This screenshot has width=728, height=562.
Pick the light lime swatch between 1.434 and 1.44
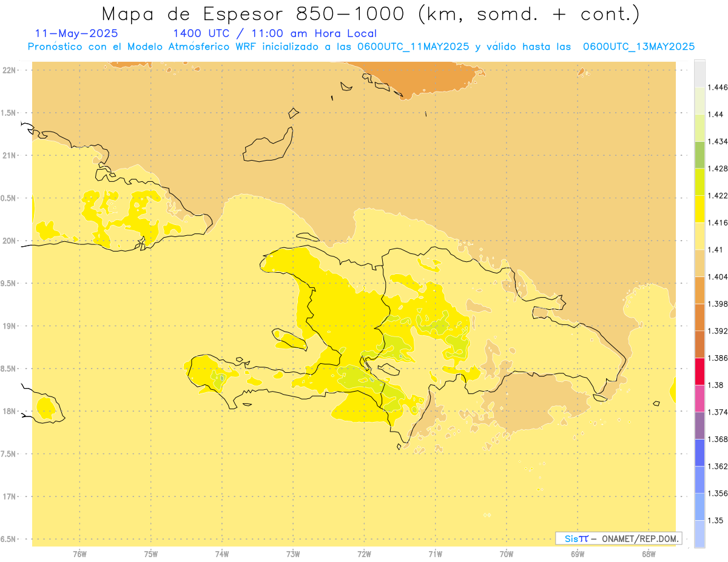click(x=699, y=128)
